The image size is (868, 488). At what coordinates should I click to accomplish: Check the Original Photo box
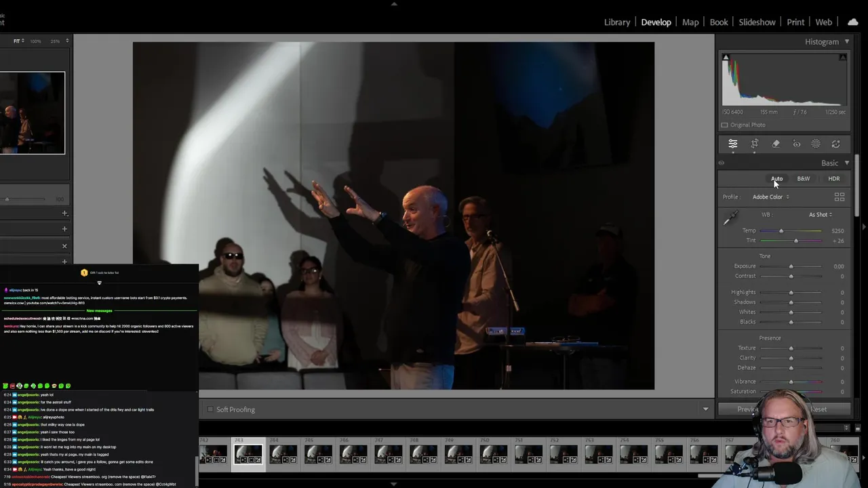coord(724,125)
